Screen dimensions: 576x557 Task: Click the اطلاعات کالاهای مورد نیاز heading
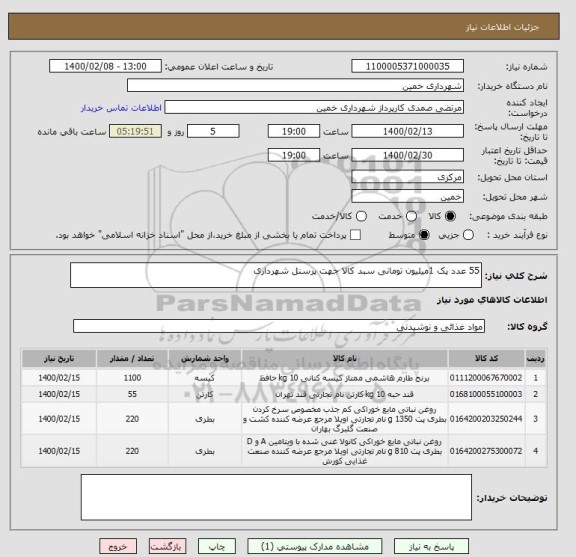[492, 300]
